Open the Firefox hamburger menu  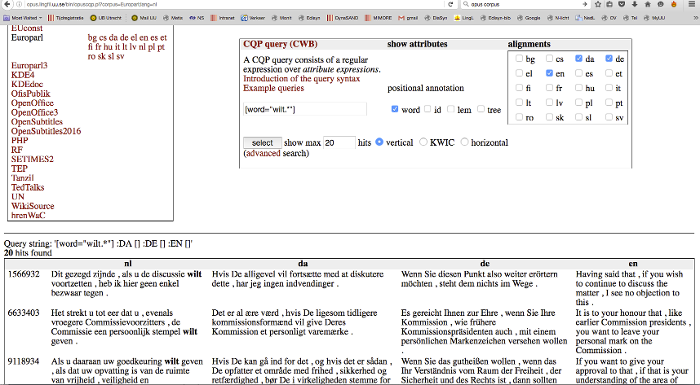pos(692,4)
